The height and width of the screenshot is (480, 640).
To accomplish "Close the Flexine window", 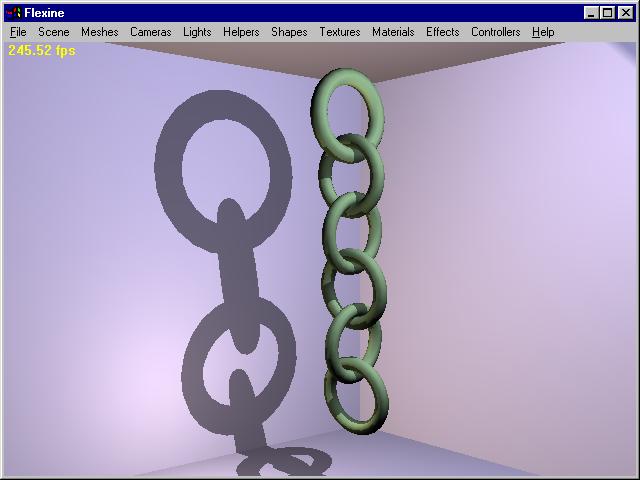I will (x=626, y=13).
